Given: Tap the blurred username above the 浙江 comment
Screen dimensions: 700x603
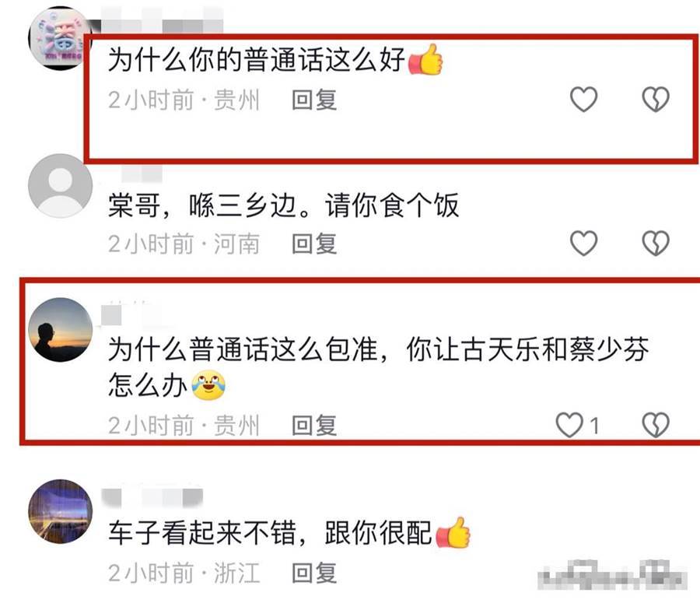Looking at the screenshot, I should click(152, 497).
